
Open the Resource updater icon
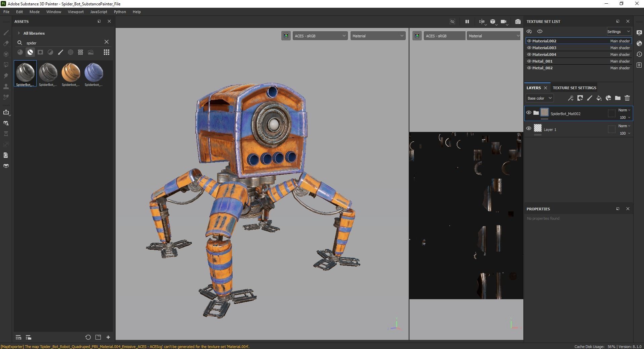6,155
